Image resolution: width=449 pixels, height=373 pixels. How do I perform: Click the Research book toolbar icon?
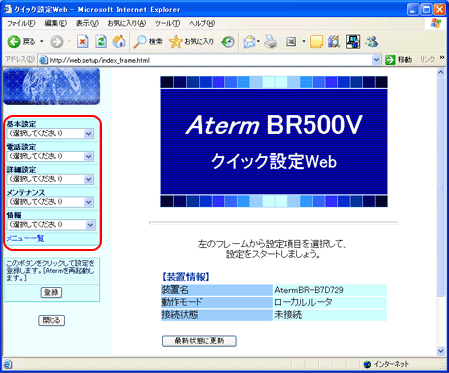click(334, 42)
